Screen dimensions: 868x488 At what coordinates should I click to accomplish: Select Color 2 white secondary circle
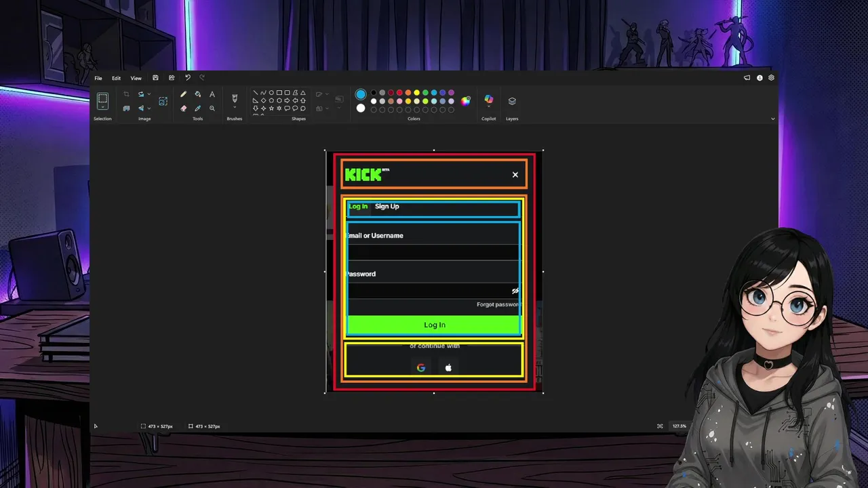tap(361, 108)
